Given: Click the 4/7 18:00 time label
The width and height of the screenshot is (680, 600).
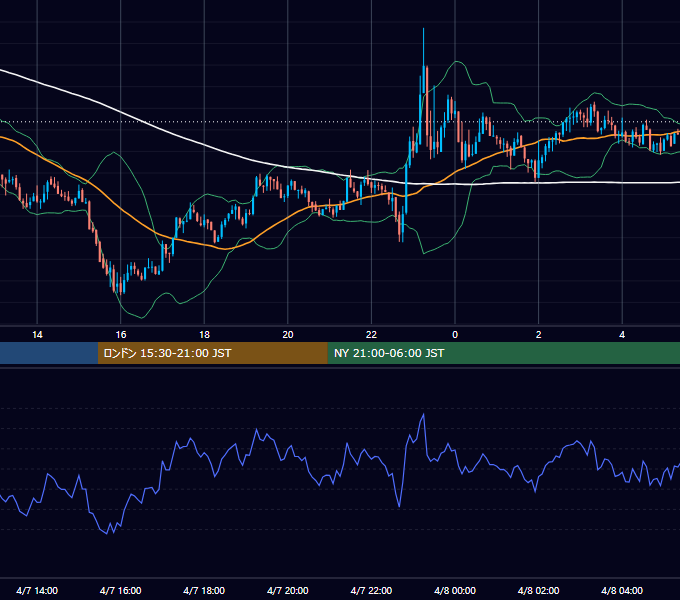Looking at the screenshot, I should pyautogui.click(x=204, y=590).
